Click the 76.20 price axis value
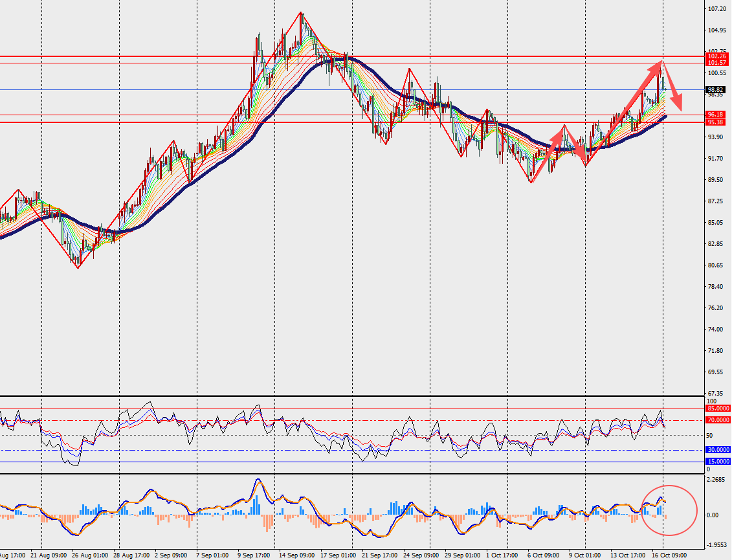 [x=716, y=308]
